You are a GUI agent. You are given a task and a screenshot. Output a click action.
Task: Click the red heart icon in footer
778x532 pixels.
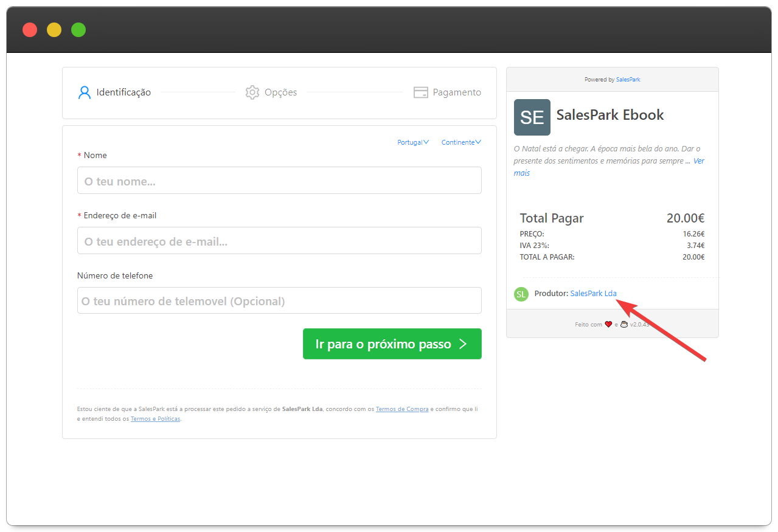608,325
